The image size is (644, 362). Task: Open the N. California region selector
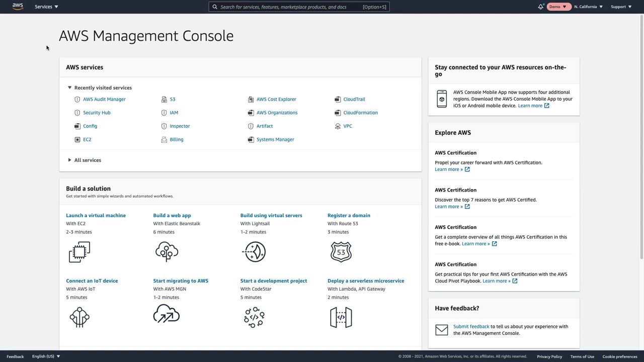(588, 7)
